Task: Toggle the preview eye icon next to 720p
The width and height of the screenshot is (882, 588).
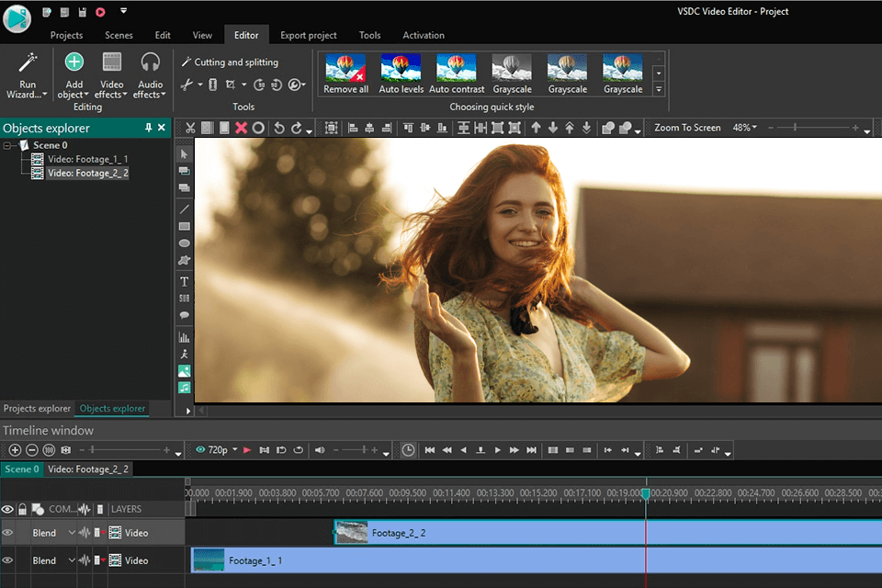Action: (200, 449)
